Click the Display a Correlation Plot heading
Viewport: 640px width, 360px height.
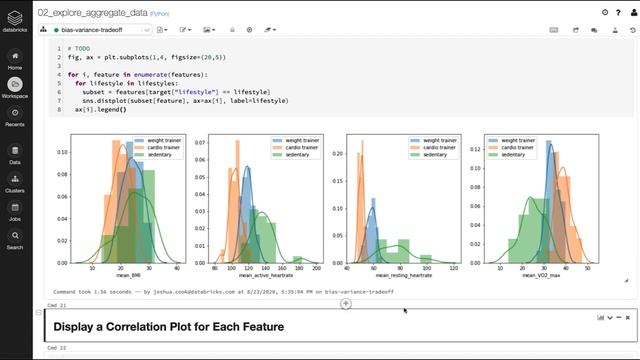(169, 327)
